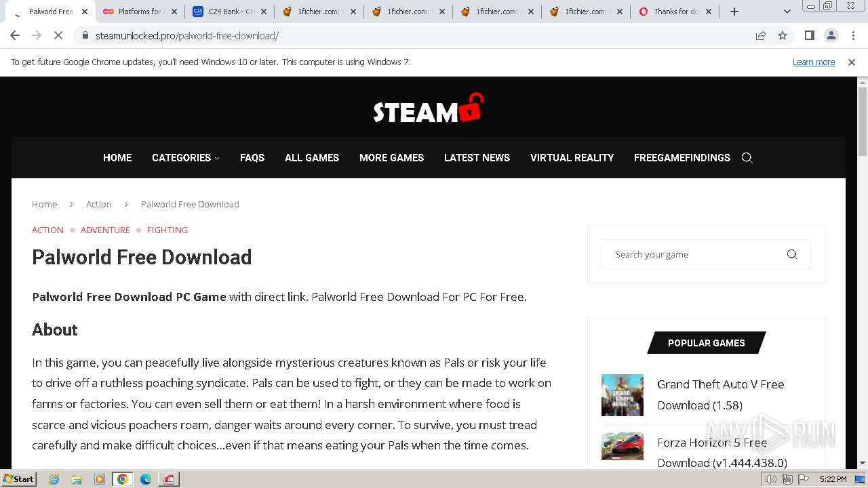Click the About section heading
Screen dimensions: 868x488
(x=55, y=329)
